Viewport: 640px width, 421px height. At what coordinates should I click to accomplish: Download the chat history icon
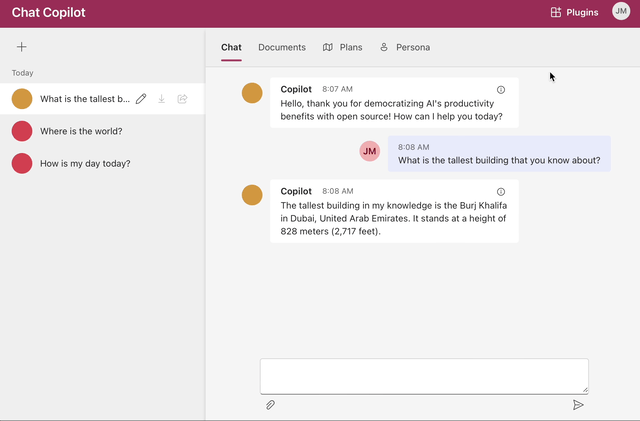[162, 99]
